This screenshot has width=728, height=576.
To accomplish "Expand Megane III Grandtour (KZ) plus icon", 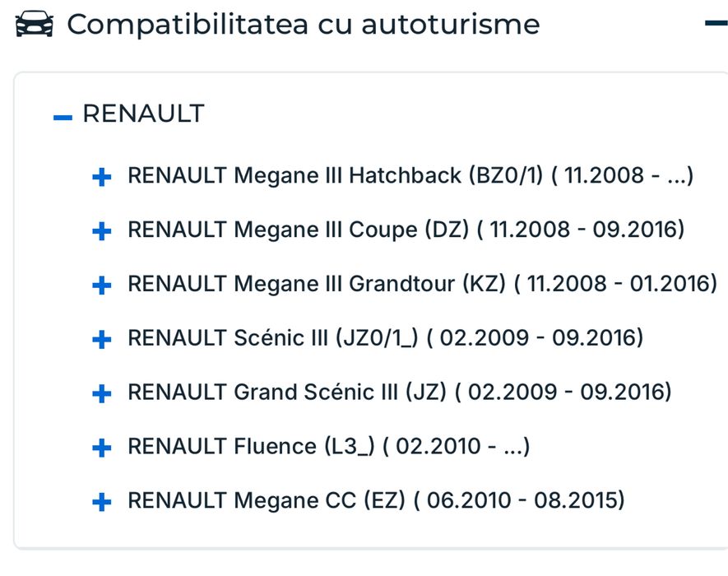I will pos(102,286).
